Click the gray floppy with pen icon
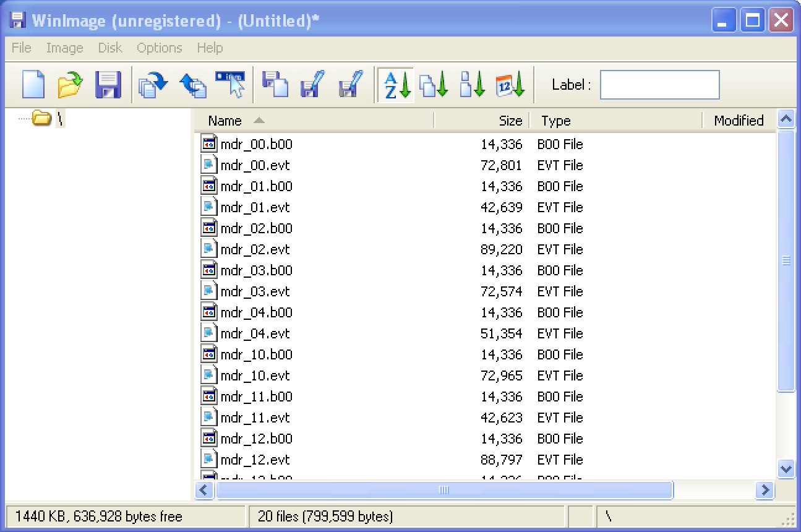This screenshot has height=532, width=801. click(351, 85)
